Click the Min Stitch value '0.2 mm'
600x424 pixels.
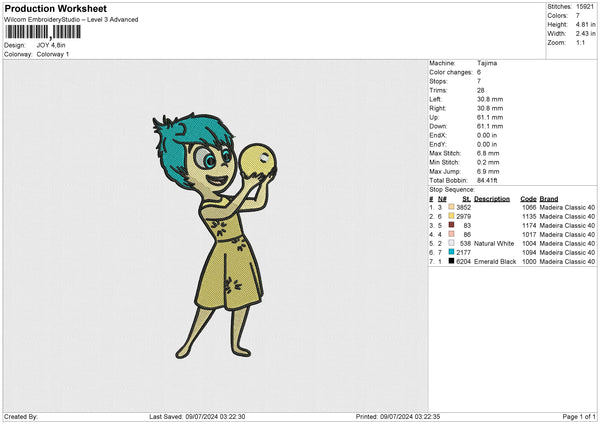pos(488,162)
